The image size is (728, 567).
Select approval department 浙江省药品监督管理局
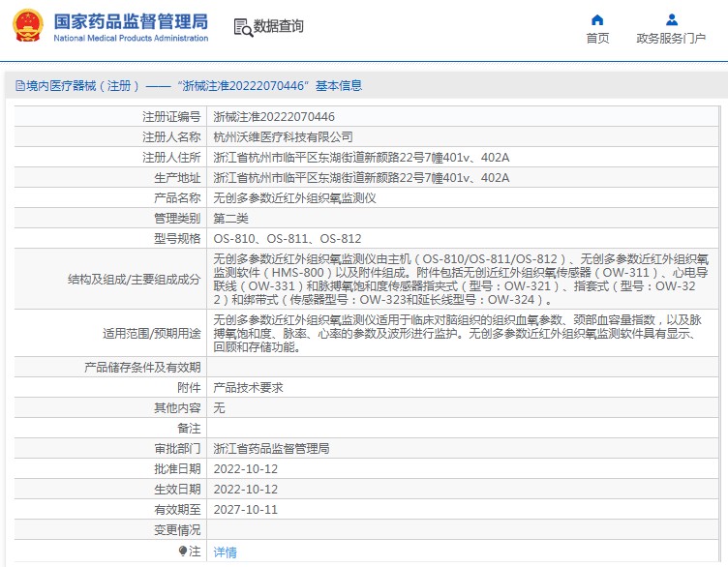[x=272, y=449]
